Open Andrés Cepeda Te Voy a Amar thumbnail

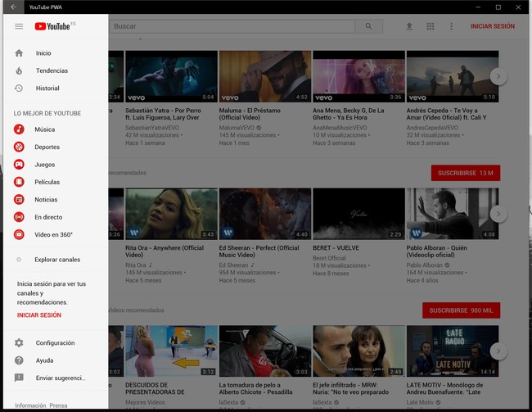pyautogui.click(x=453, y=76)
